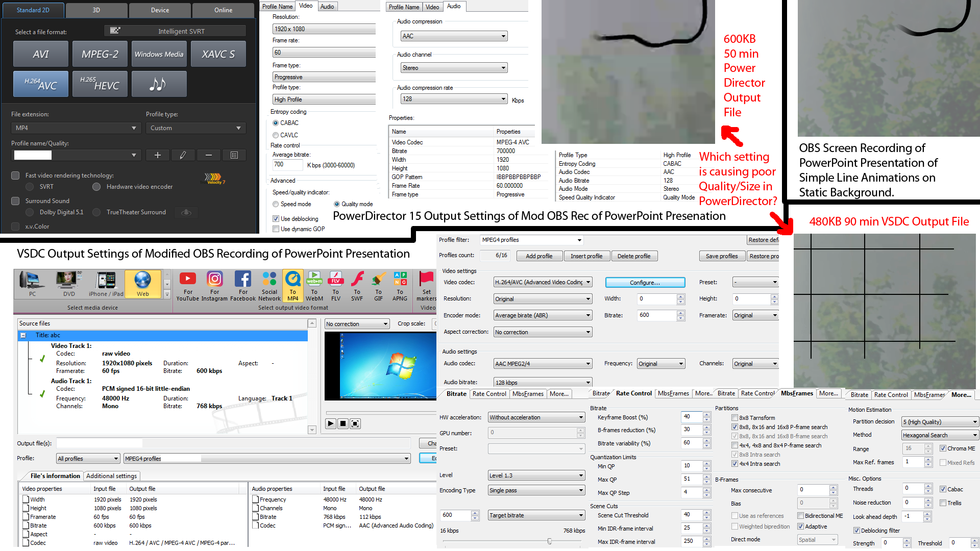Open the 3D tab in PowerDirector
Image resolution: width=980 pixels, height=551 pixels.
(x=96, y=10)
